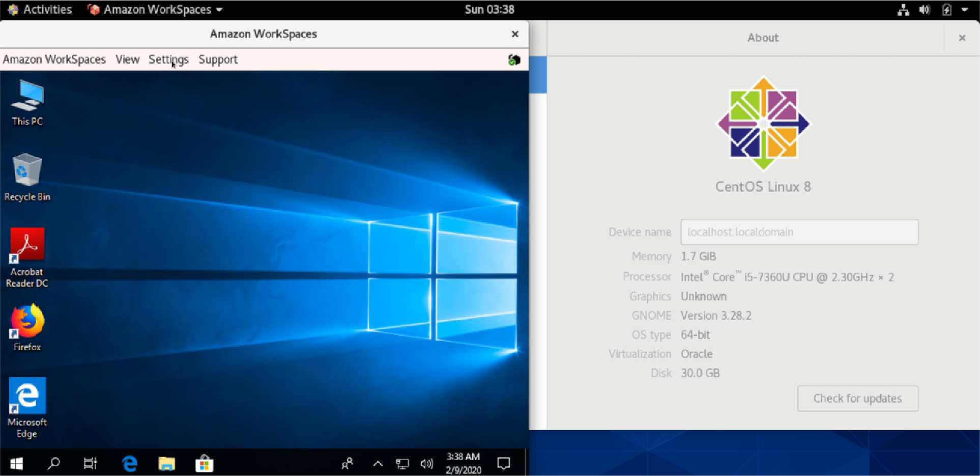Open the Support menu
The image size is (980, 476).
tap(218, 60)
